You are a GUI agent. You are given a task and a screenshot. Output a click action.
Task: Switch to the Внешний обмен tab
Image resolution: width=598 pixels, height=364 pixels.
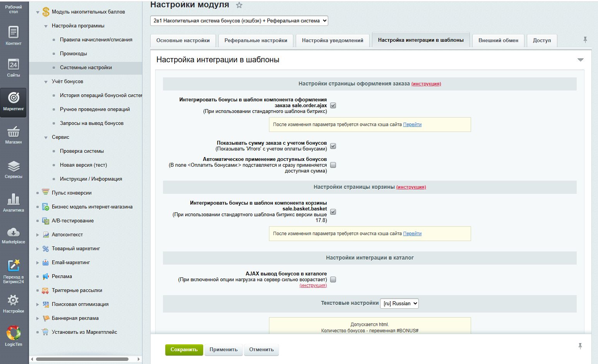[498, 40]
